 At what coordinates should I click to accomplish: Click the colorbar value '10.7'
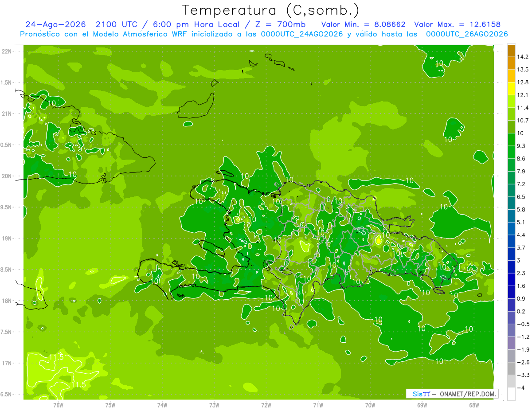523,120
